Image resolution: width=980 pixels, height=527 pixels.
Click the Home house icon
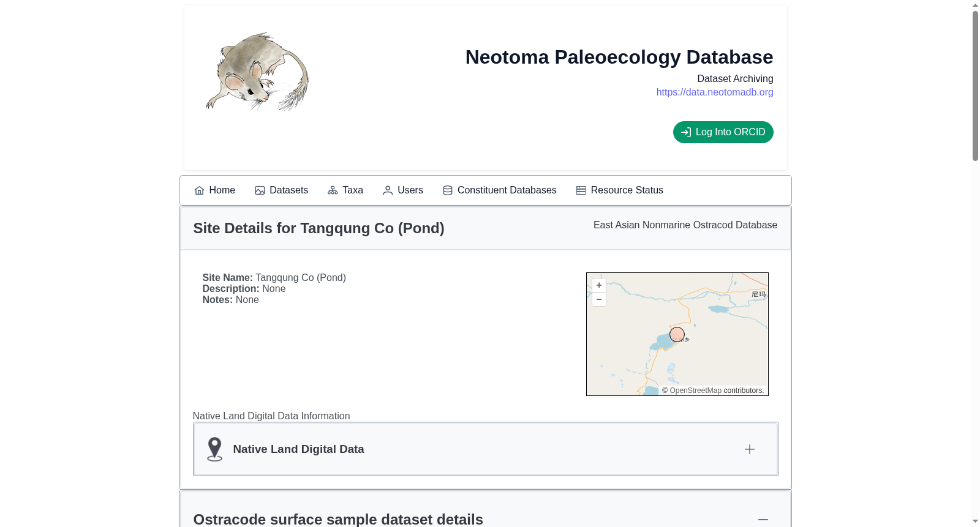coord(199,190)
